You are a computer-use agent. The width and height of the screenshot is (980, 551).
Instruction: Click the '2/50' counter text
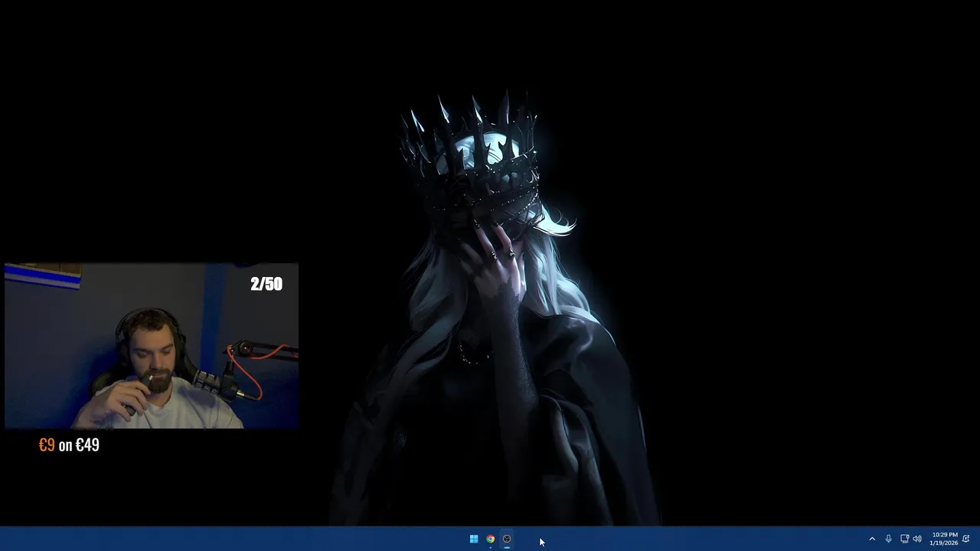coord(266,284)
